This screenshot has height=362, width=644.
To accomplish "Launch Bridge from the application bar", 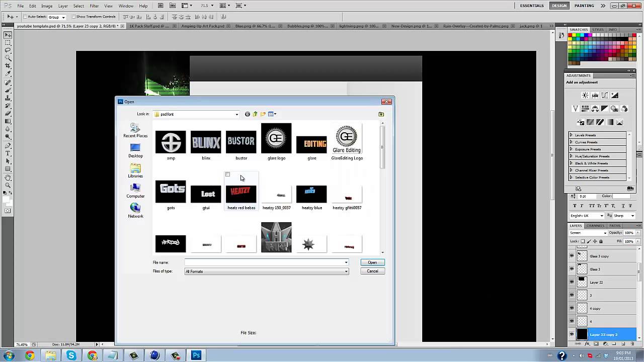I will click(160, 6).
